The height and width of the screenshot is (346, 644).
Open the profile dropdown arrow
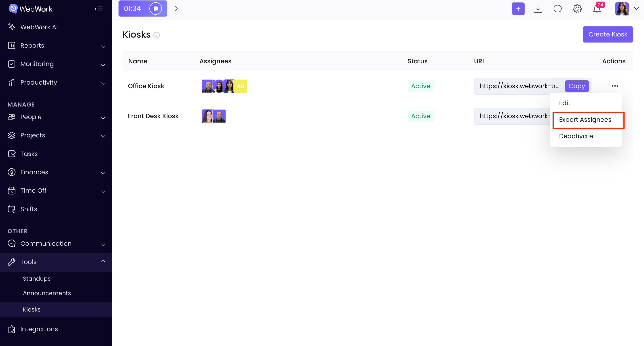(x=636, y=9)
